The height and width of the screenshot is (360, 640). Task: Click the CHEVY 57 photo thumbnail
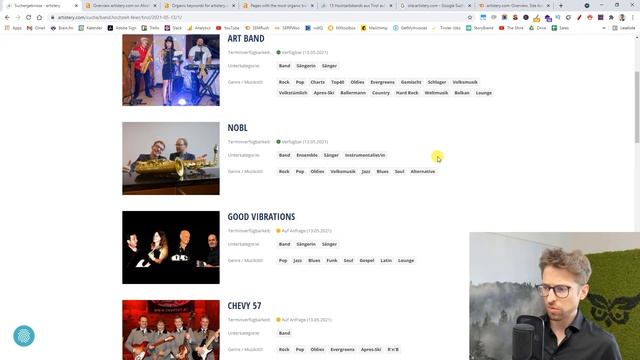point(171,330)
